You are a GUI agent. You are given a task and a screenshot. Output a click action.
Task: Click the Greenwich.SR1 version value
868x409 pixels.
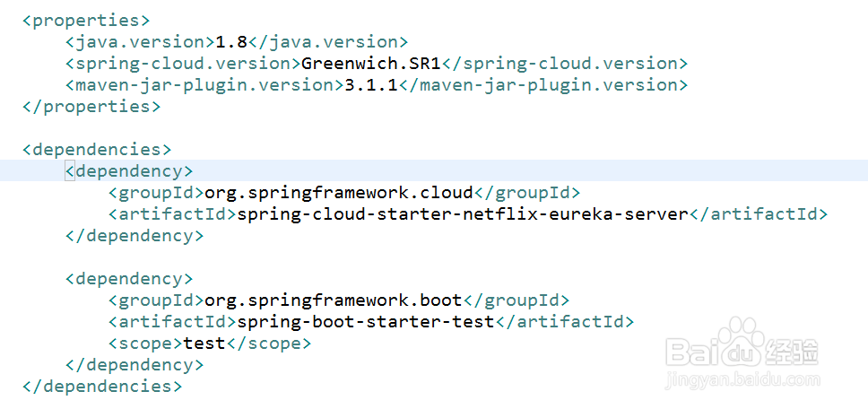371,64
